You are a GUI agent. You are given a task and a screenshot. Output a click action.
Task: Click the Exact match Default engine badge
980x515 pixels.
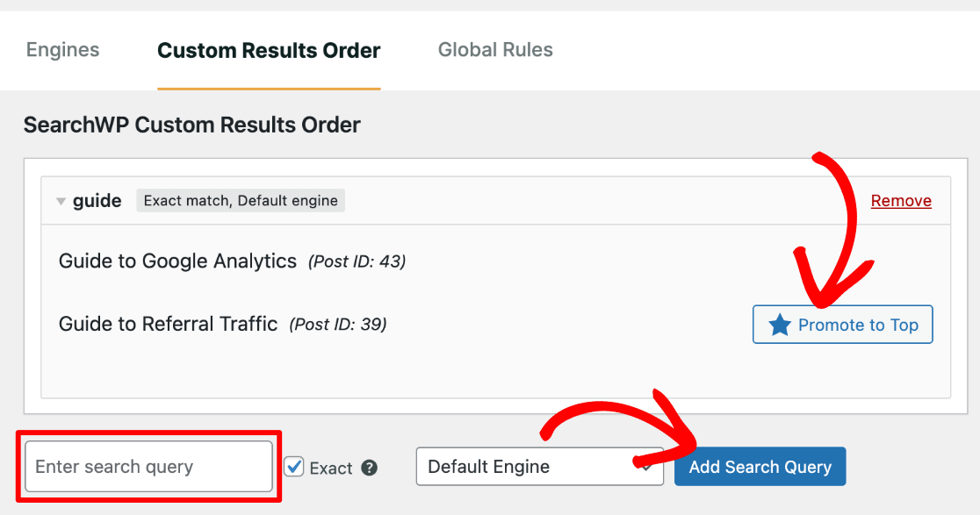(240, 200)
